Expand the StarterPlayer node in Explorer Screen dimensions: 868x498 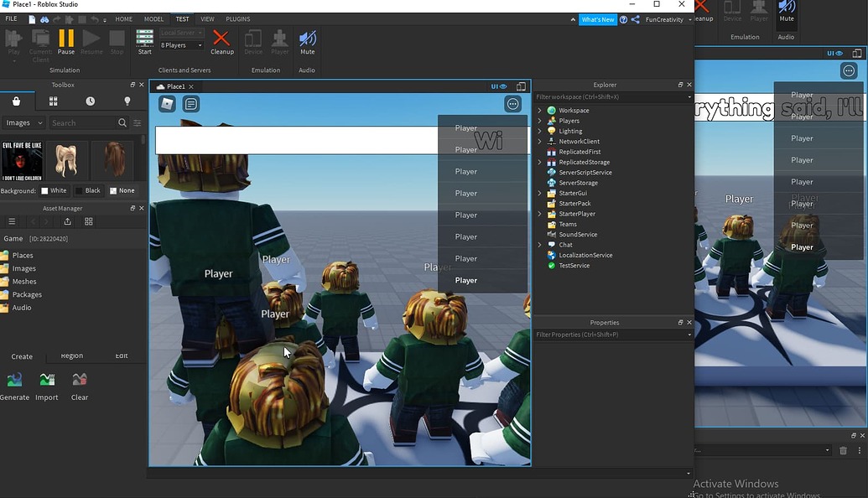[540, 214]
